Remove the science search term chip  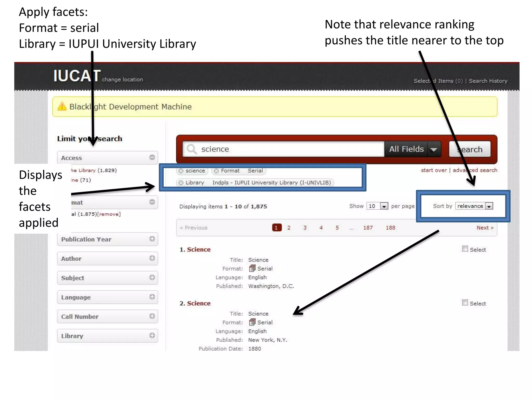[181, 171]
